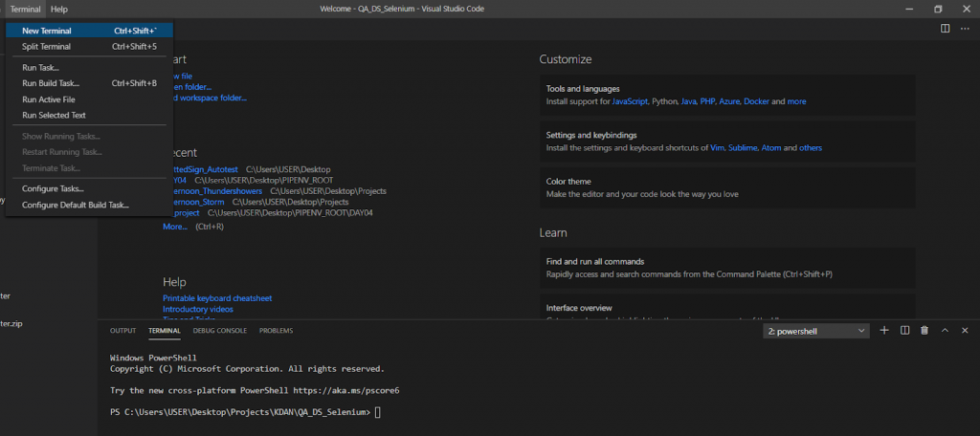980x436 pixels.
Task: Restore down the VS Code window
Action: pos(938,9)
